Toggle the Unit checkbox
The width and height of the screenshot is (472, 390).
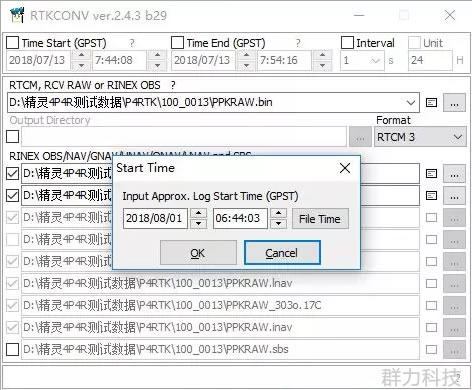[414, 43]
